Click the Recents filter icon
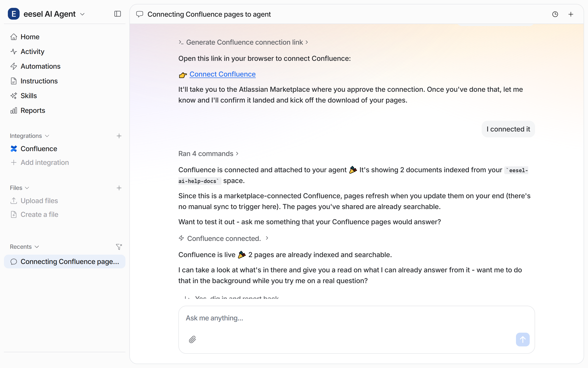588x368 pixels. tap(119, 247)
